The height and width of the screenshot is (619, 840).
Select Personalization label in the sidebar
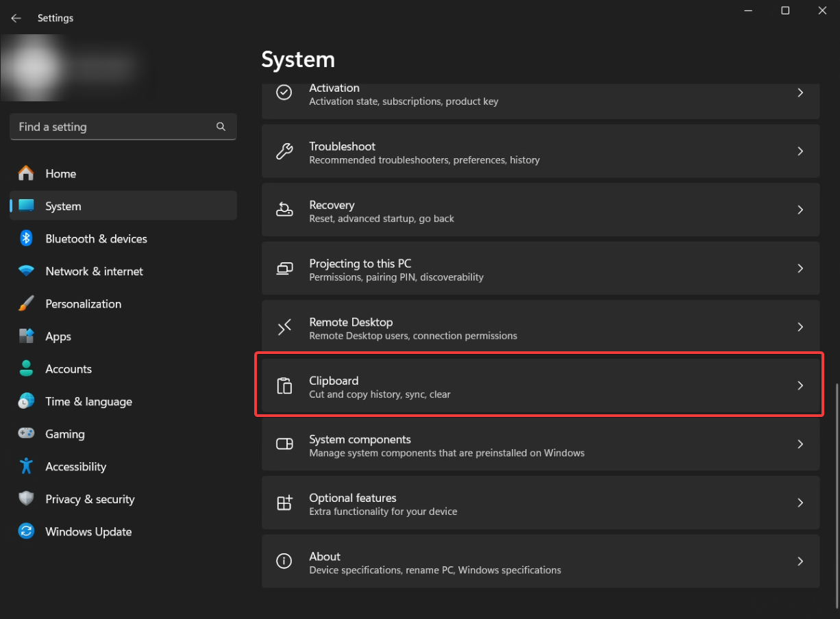pyautogui.click(x=83, y=304)
